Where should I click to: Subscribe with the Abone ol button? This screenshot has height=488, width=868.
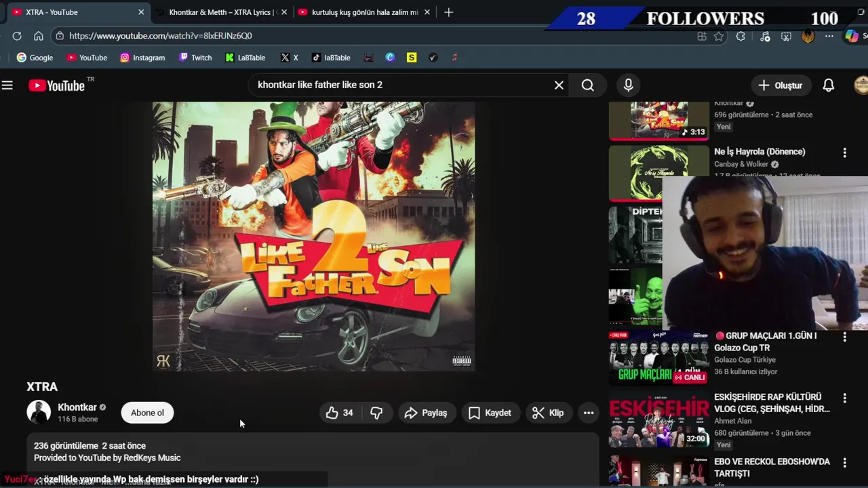click(147, 413)
